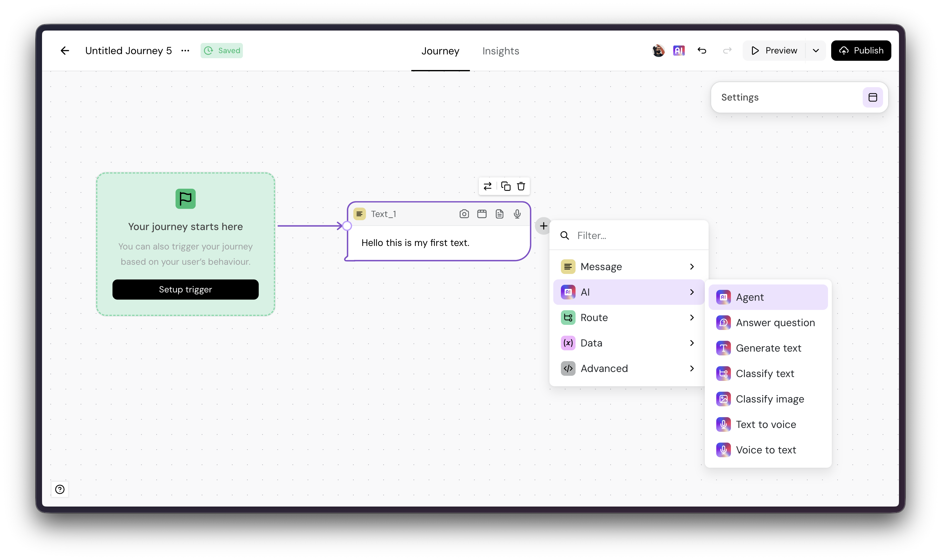Select Generate text from AI submenu

[x=768, y=348]
